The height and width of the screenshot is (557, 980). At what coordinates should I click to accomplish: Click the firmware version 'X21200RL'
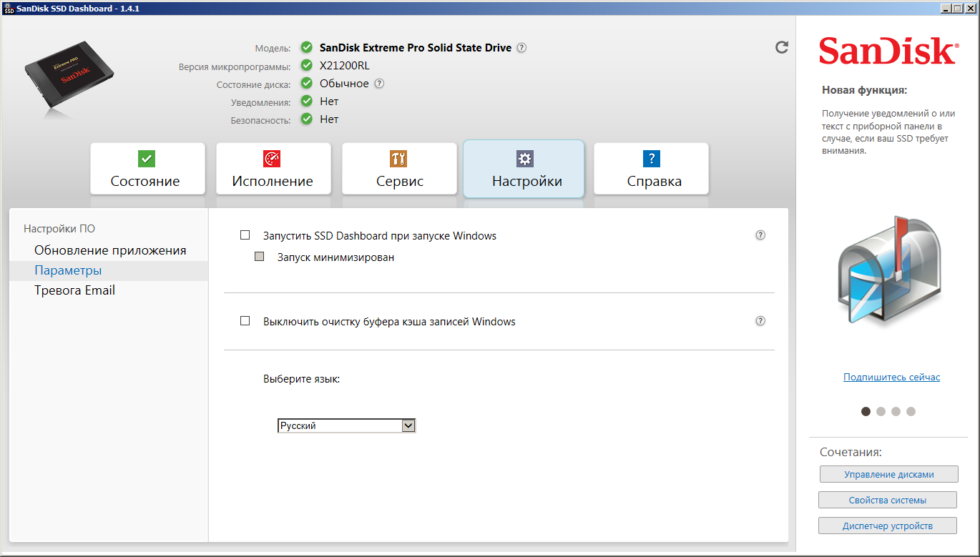[345, 66]
